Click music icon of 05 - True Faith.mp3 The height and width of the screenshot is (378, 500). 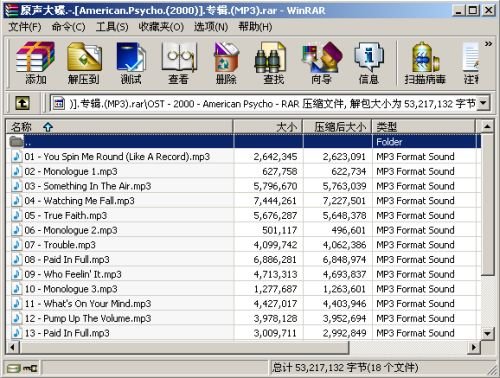click(16, 215)
